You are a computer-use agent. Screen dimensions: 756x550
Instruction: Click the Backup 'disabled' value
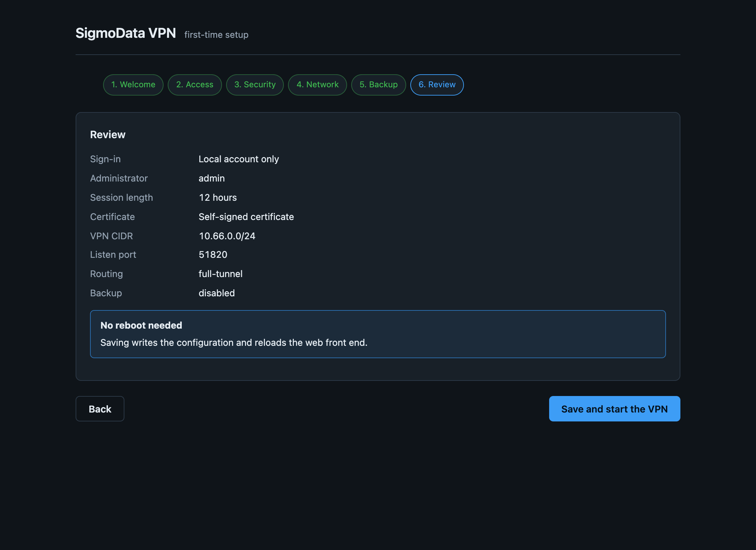[x=217, y=293]
